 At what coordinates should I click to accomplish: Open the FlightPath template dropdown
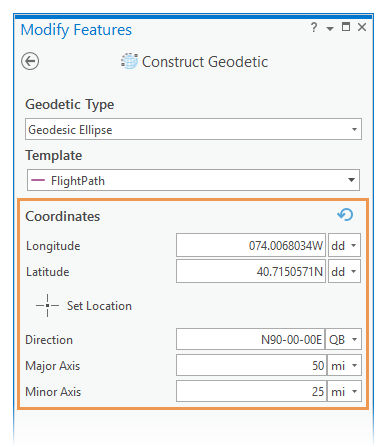pyautogui.click(x=193, y=180)
